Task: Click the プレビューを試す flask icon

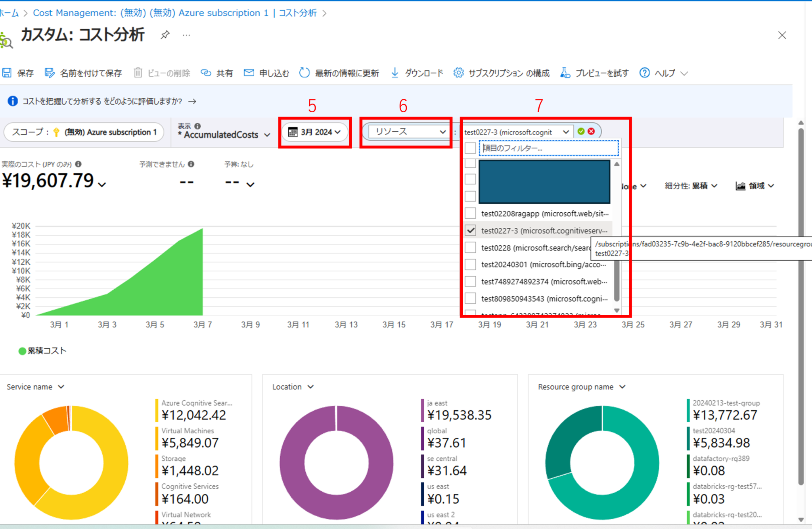Action: coord(565,73)
